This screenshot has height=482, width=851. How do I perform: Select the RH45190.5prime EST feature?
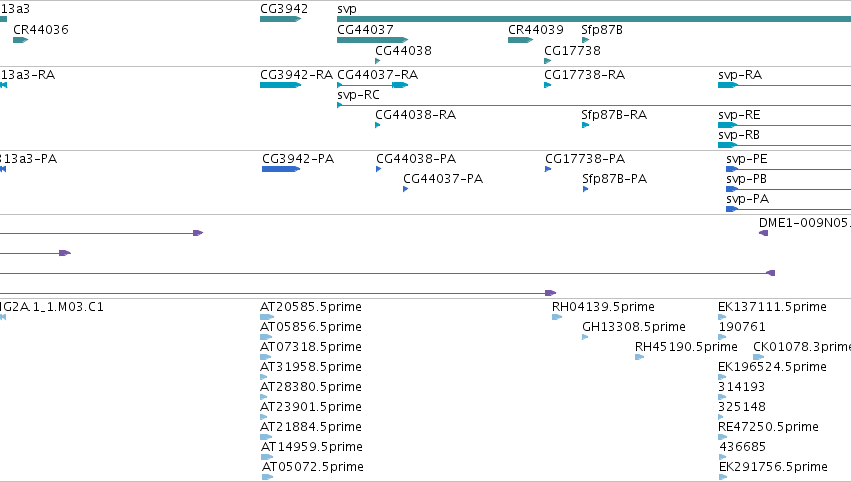point(639,357)
